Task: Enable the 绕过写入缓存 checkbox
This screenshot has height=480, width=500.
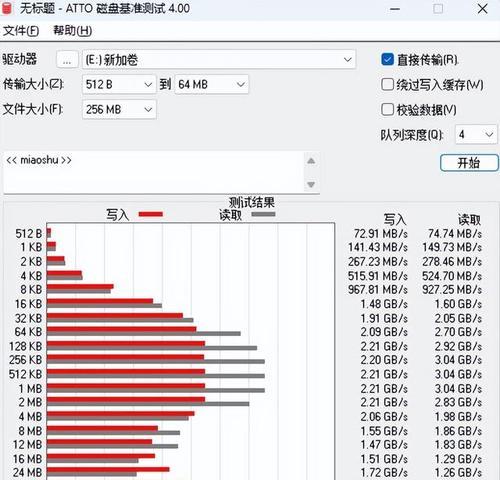Action: (387, 85)
